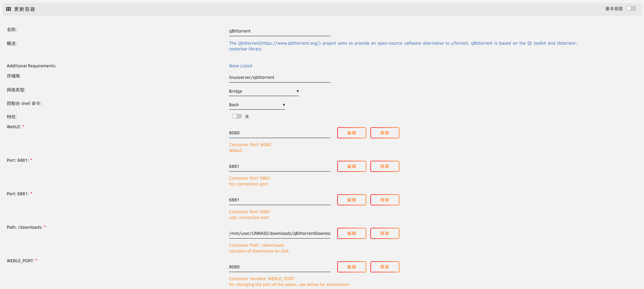The height and width of the screenshot is (289, 644).
Task: Open the Bash console shell dropdown
Action: tap(257, 105)
